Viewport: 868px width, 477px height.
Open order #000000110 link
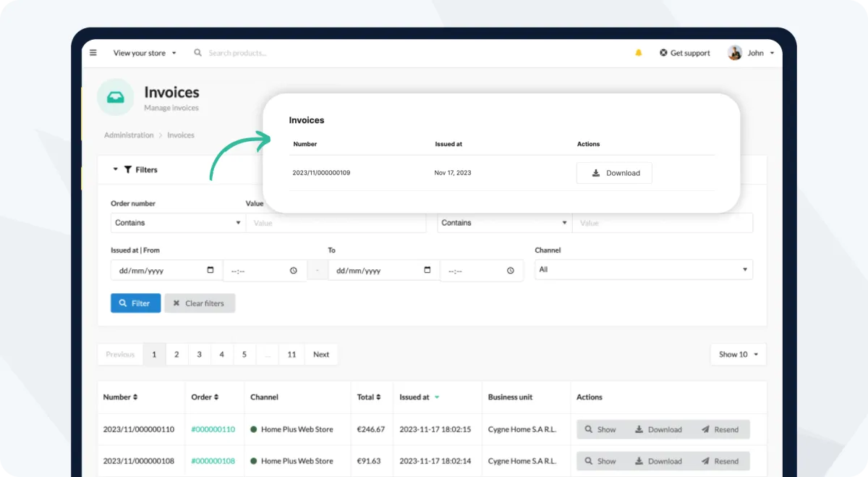click(x=213, y=429)
